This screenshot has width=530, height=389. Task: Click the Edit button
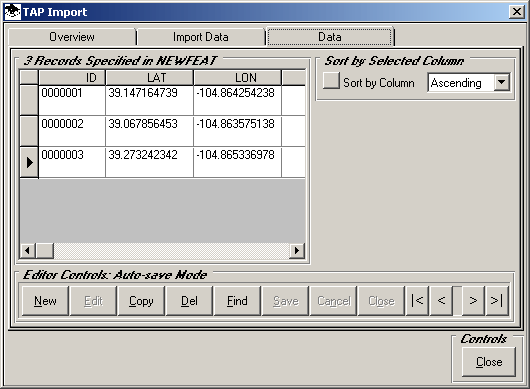tap(93, 301)
